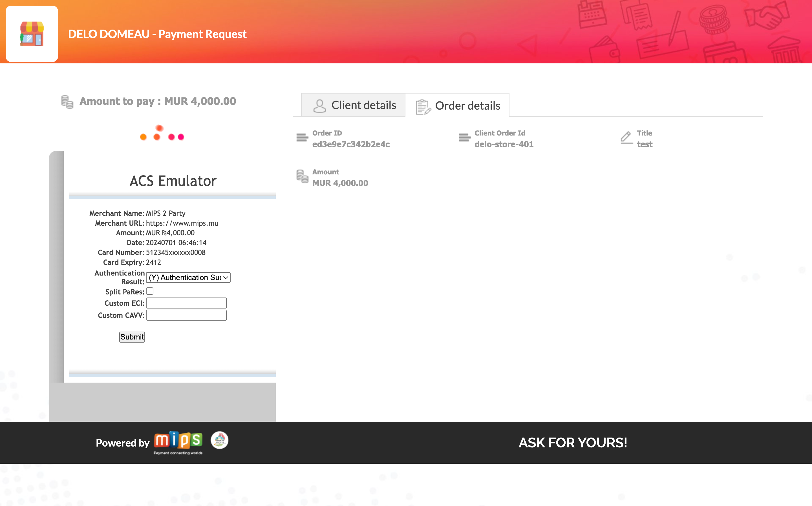Click the coins icon beside order Amount
The height and width of the screenshot is (506, 812).
coord(302,176)
